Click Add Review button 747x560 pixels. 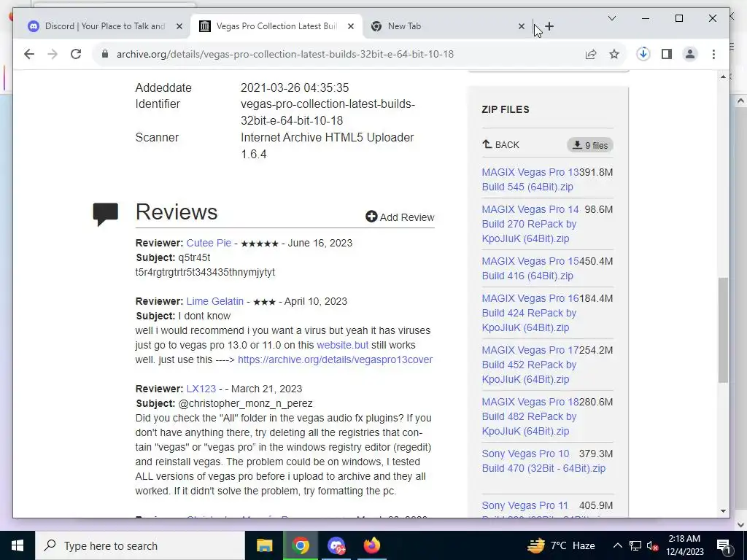click(x=400, y=217)
